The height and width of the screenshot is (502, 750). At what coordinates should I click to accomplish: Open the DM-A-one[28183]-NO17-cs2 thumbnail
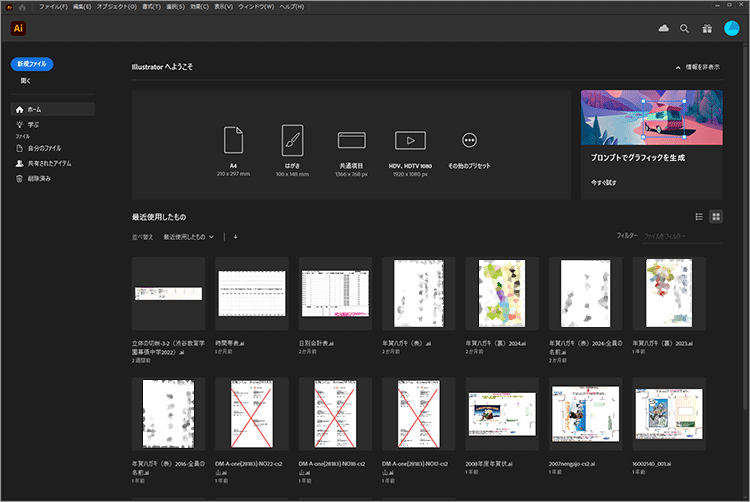click(x=419, y=414)
